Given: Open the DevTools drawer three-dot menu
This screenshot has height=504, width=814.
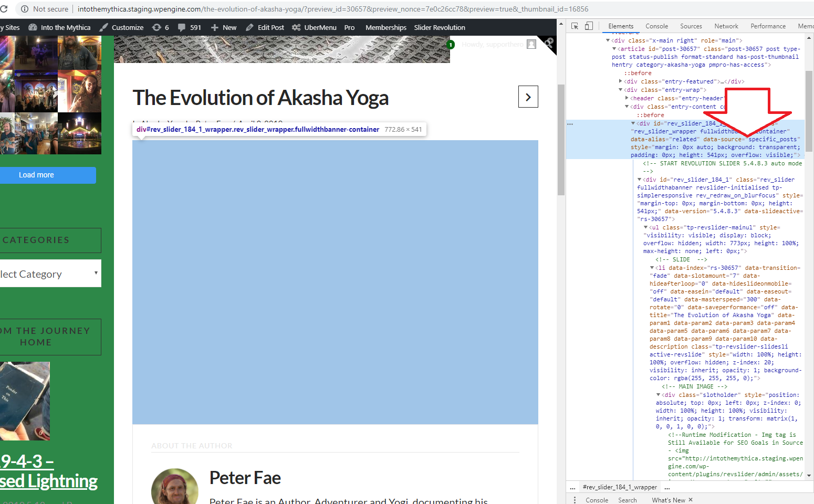Looking at the screenshot, I should pos(575,500).
